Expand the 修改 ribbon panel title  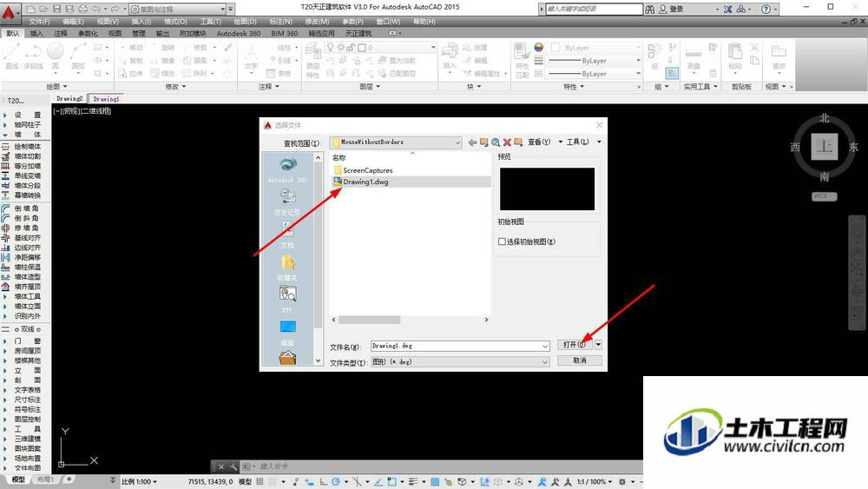pyautogui.click(x=175, y=86)
